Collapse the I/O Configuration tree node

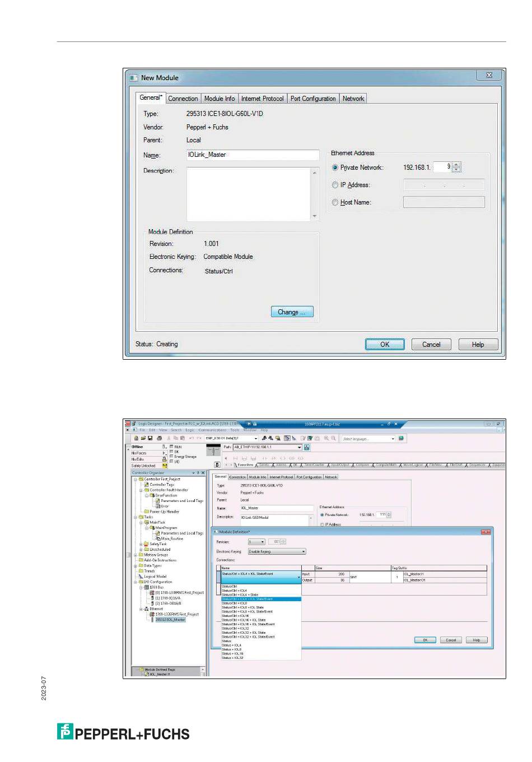(135, 582)
